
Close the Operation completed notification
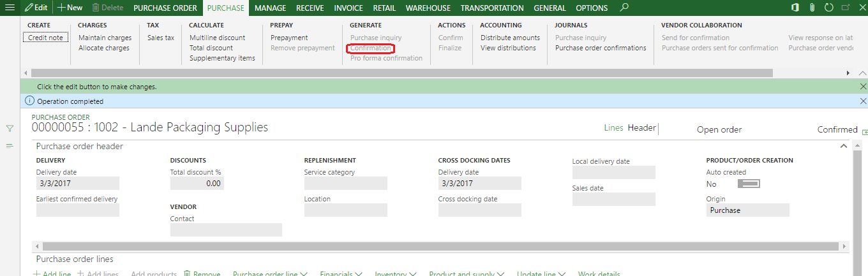pos(863,101)
